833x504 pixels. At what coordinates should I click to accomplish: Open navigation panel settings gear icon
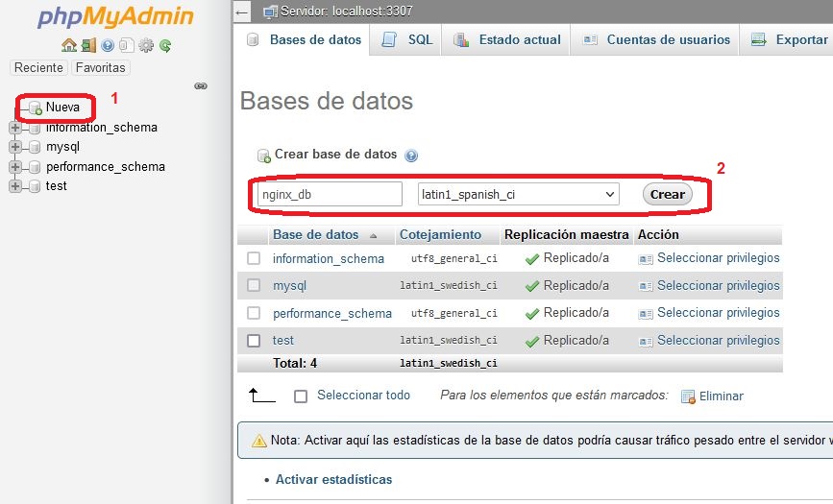tap(146, 45)
